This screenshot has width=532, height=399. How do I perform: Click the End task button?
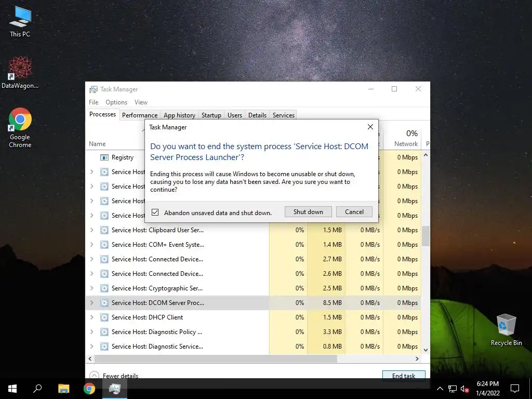click(x=404, y=375)
